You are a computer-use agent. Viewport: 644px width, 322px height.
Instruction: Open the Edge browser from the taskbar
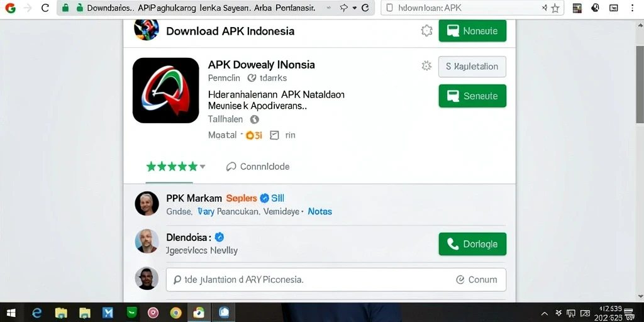pos(37,313)
